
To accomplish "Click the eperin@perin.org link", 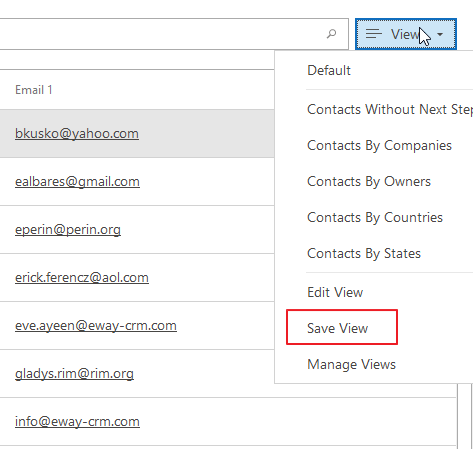I will [68, 229].
